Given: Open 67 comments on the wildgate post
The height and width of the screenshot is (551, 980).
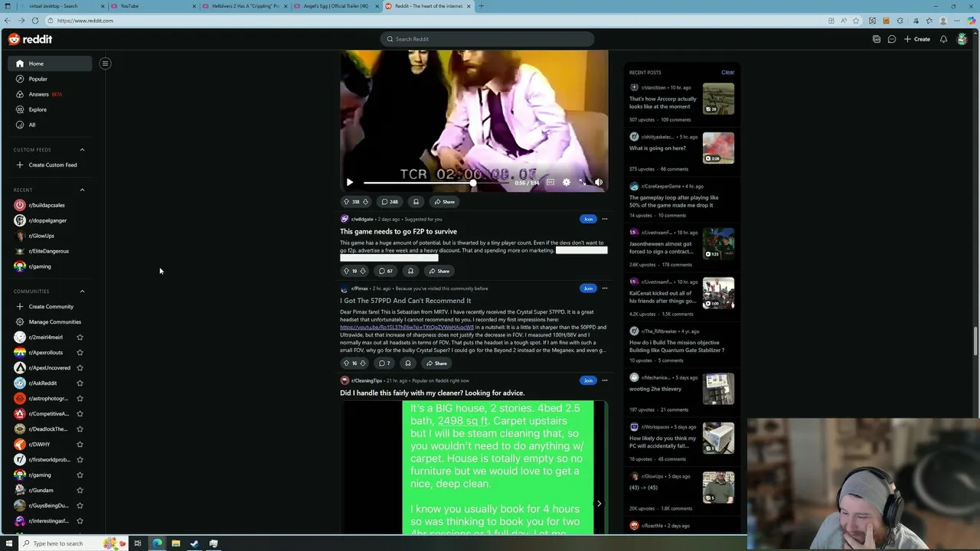Looking at the screenshot, I should 386,271.
